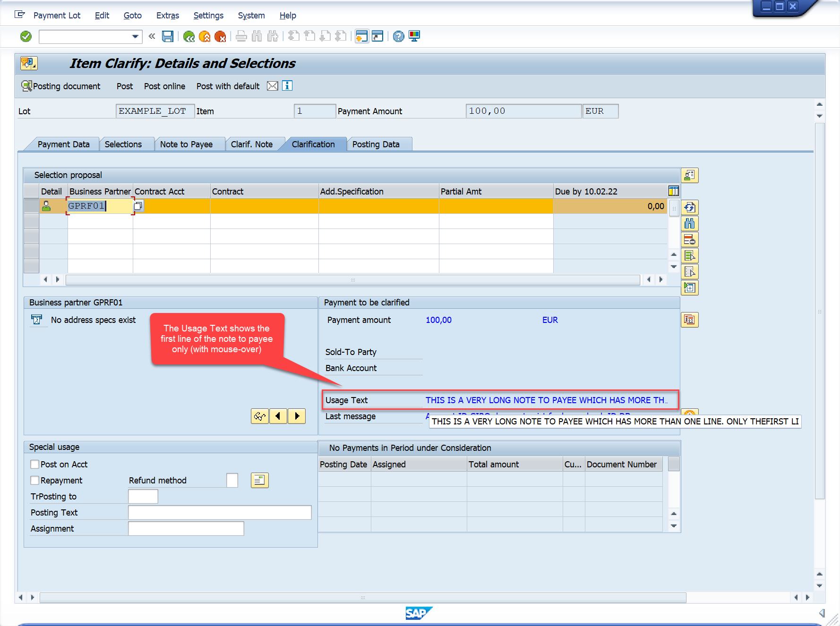Click the Posting Text input field
The width and height of the screenshot is (840, 626).
(220, 513)
